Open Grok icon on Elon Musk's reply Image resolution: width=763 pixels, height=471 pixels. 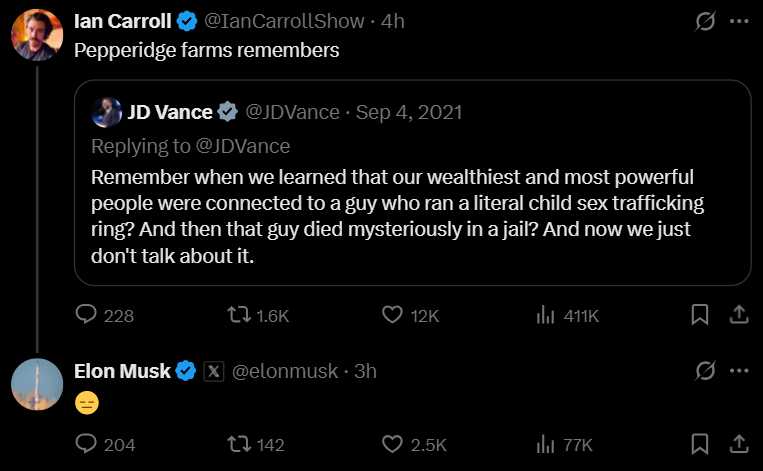click(x=705, y=371)
